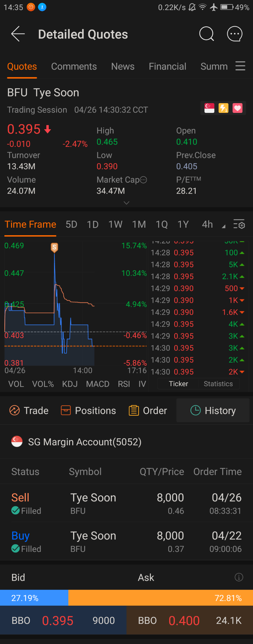Image resolution: width=253 pixels, height=644 pixels.
Task: Tap the QTY/Price column header
Action: [162, 471]
